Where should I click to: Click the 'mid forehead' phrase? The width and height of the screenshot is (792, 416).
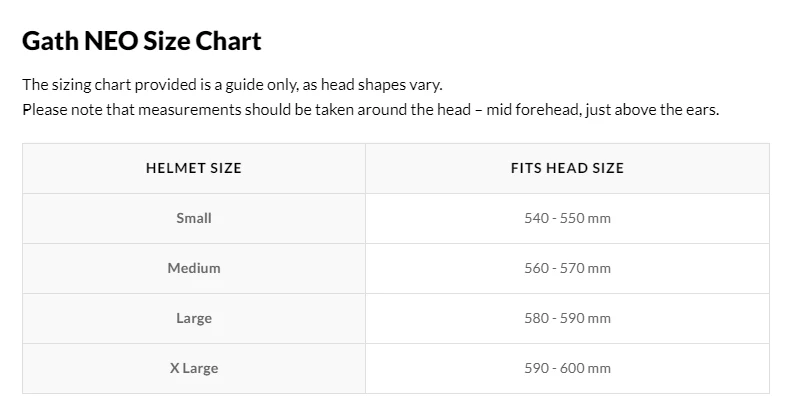pyautogui.click(x=533, y=110)
